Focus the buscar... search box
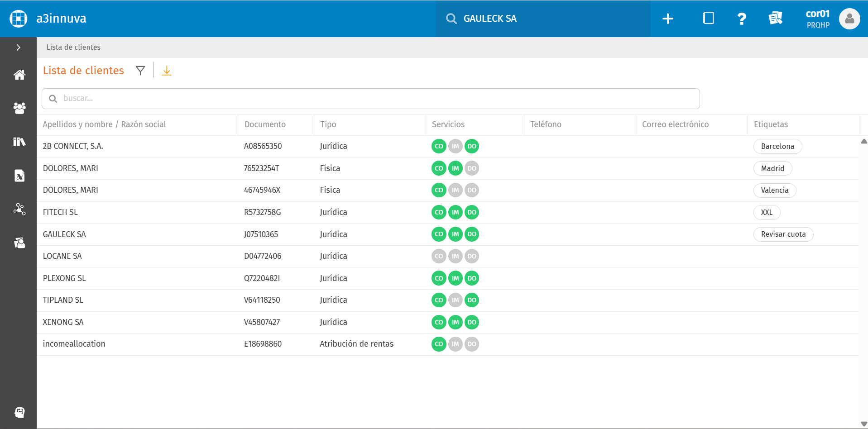Image resolution: width=868 pixels, height=429 pixels. [370, 99]
